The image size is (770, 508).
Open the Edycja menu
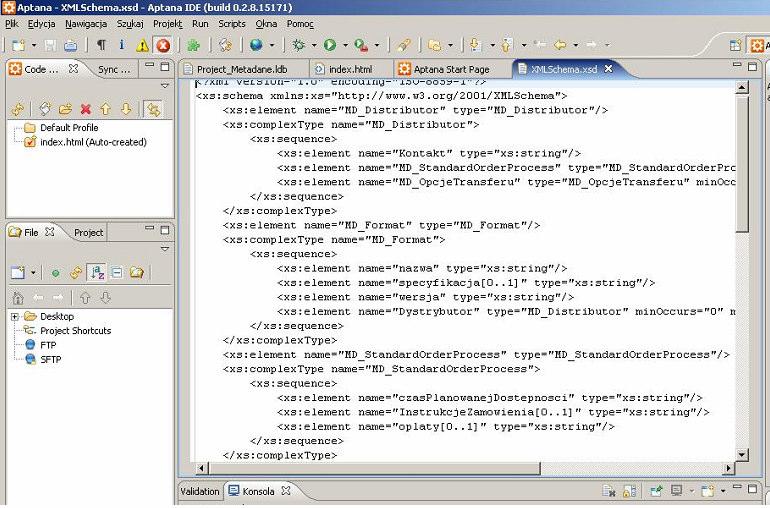click(x=41, y=24)
